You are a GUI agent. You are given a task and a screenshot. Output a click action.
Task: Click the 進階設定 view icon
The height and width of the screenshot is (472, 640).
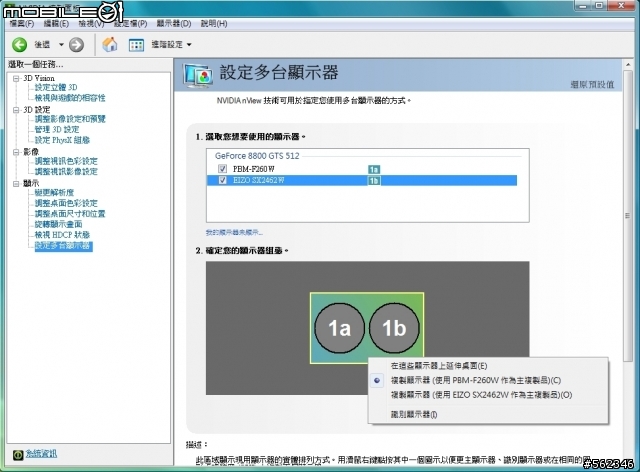click(x=136, y=45)
